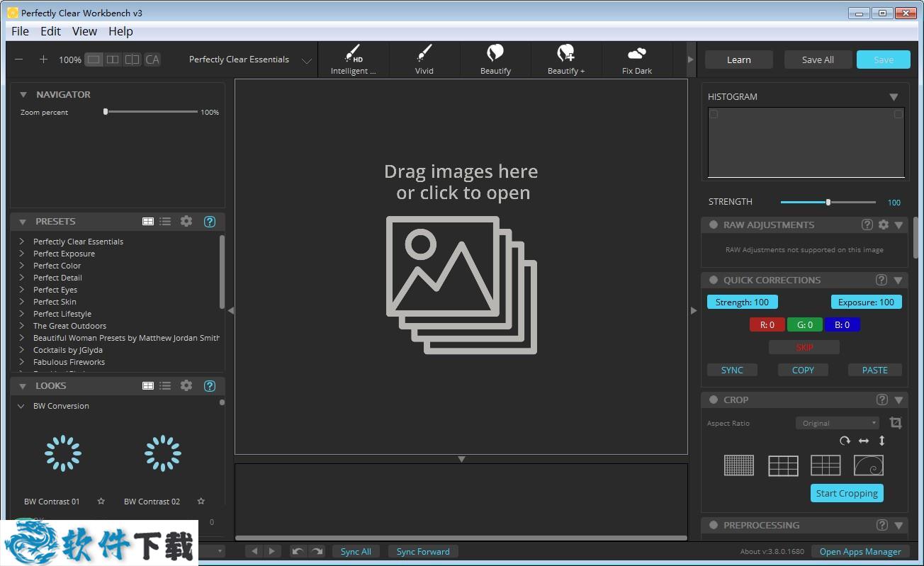Open the View menu
The width and height of the screenshot is (924, 566).
pos(84,31)
